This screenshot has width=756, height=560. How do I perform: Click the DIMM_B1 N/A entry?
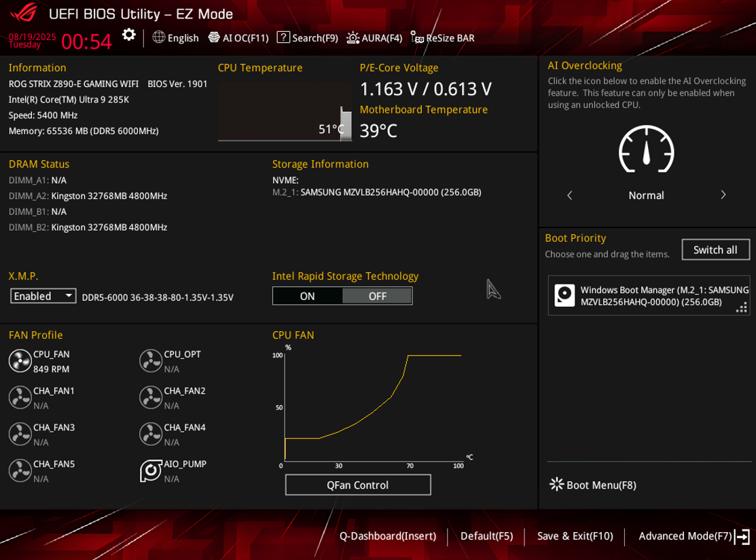click(37, 212)
